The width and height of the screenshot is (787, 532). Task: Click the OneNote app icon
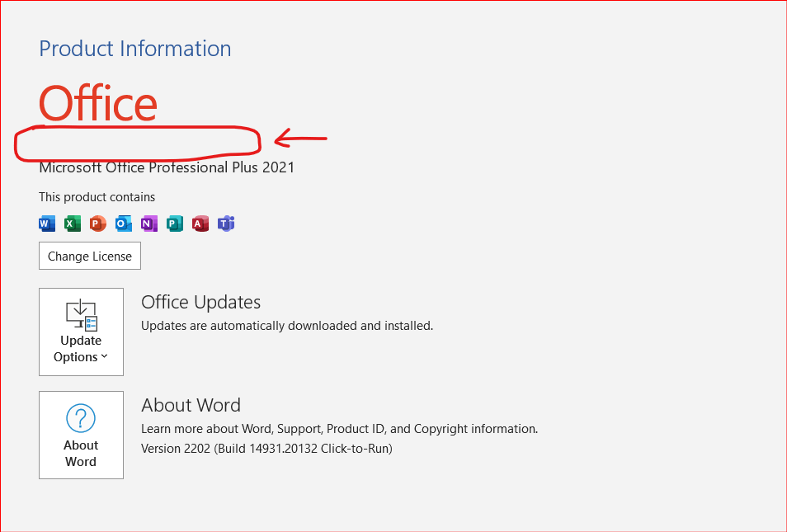(x=149, y=224)
